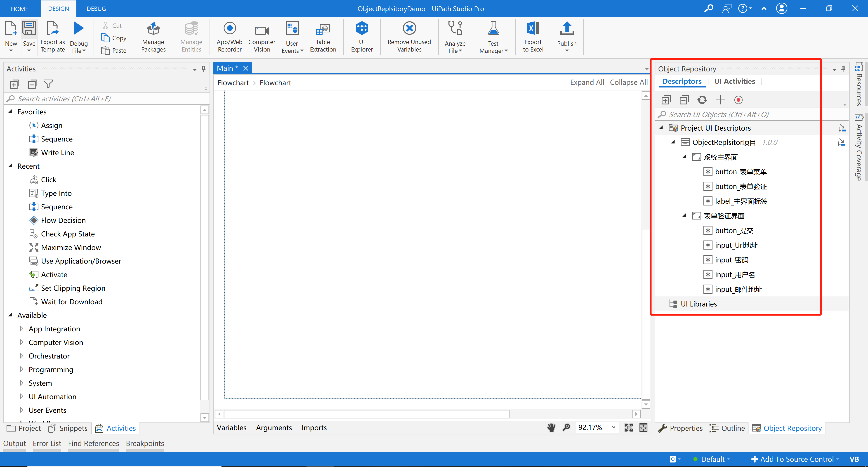Select the UI Activities tab in Object Repository
Viewport: 868px width, 467px height.
coord(735,81)
